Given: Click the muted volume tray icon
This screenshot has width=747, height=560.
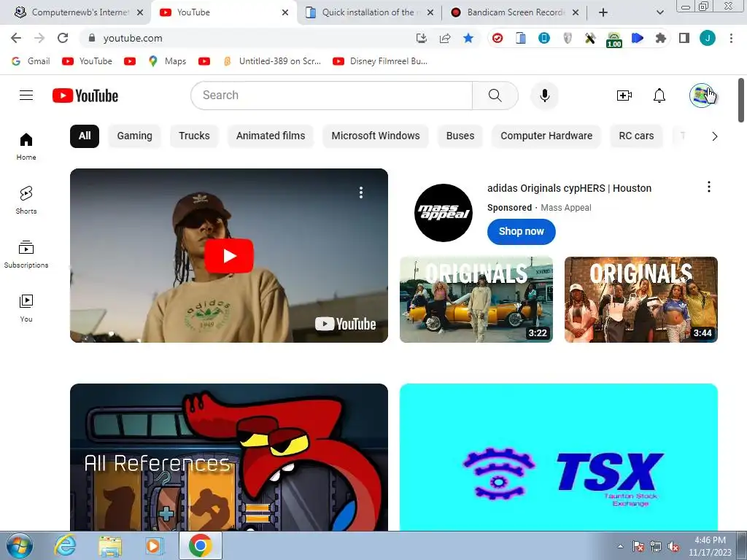Looking at the screenshot, I should [x=673, y=547].
